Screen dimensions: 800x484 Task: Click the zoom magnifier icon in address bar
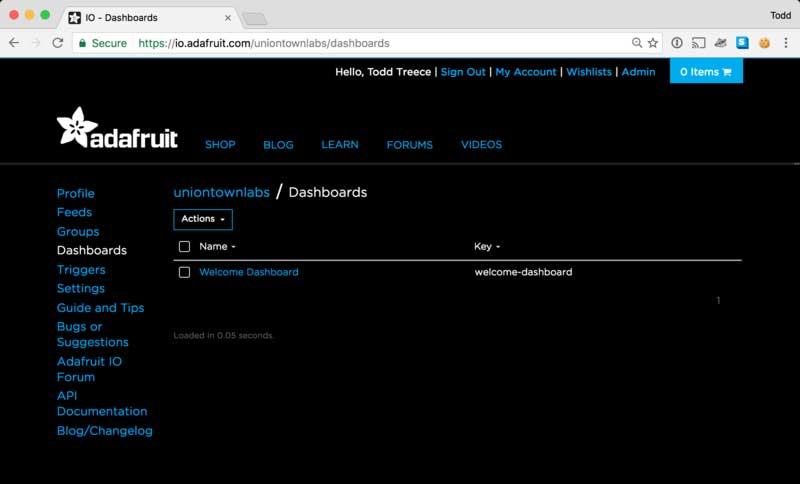click(x=637, y=43)
